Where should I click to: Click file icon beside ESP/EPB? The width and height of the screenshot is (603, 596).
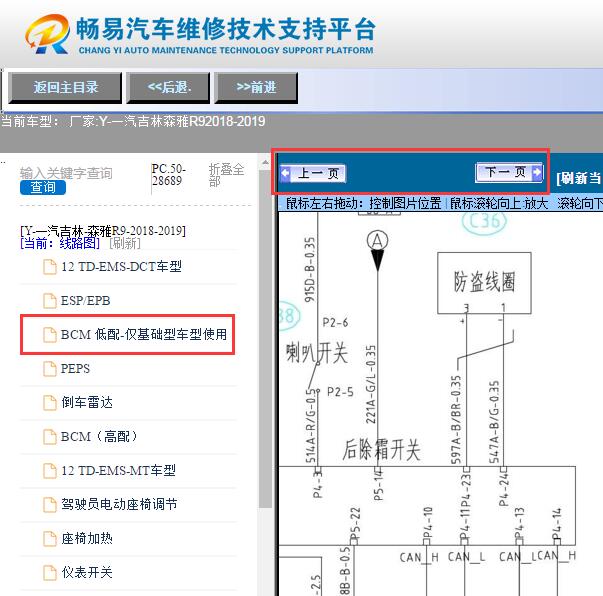coord(50,301)
